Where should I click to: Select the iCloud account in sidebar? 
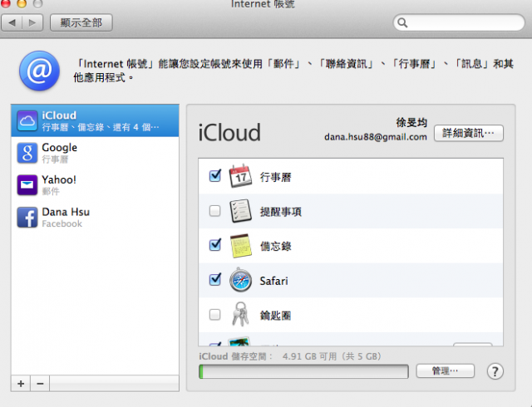(95, 120)
